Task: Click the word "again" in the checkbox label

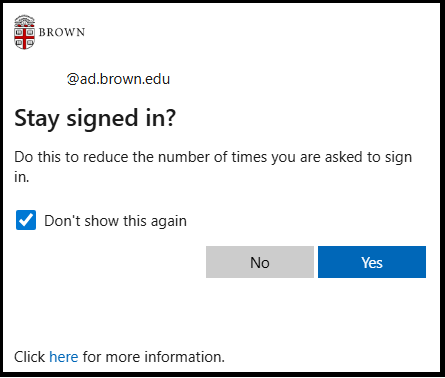Action: coord(169,221)
